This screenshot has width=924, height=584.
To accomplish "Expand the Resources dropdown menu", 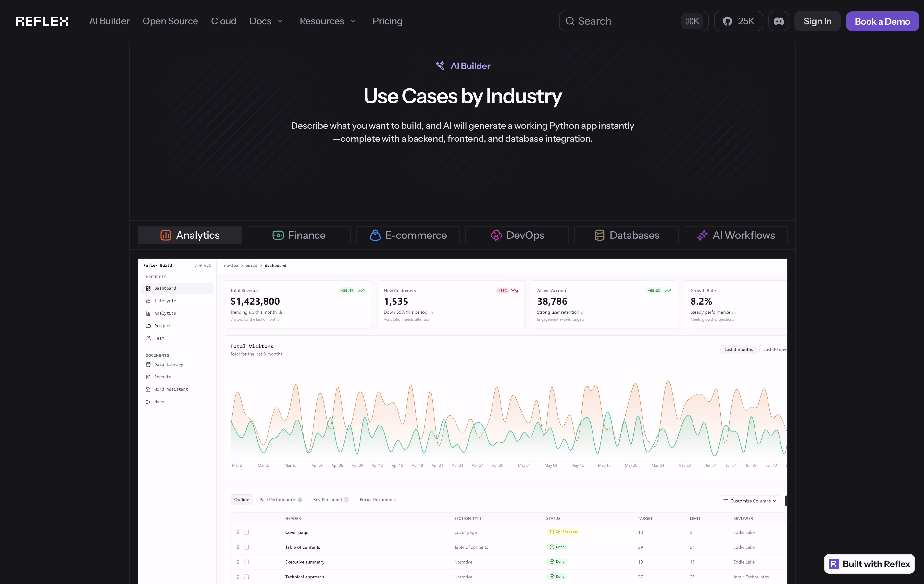I will 328,21.
